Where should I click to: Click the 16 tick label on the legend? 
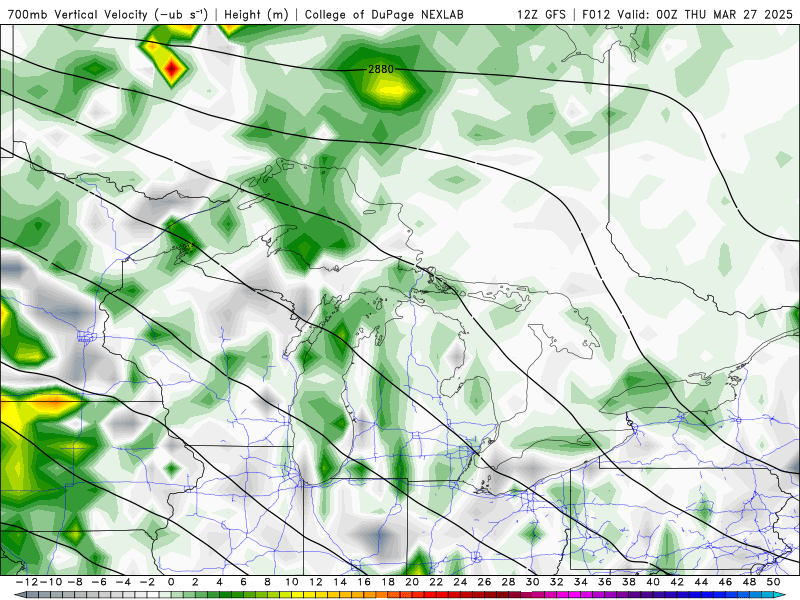coord(364,582)
